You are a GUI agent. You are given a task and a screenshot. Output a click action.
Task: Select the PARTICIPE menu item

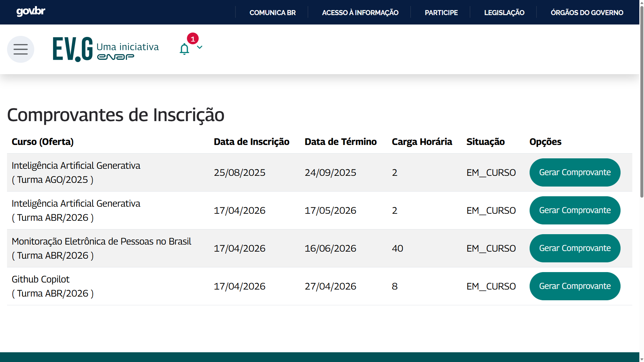point(441,13)
